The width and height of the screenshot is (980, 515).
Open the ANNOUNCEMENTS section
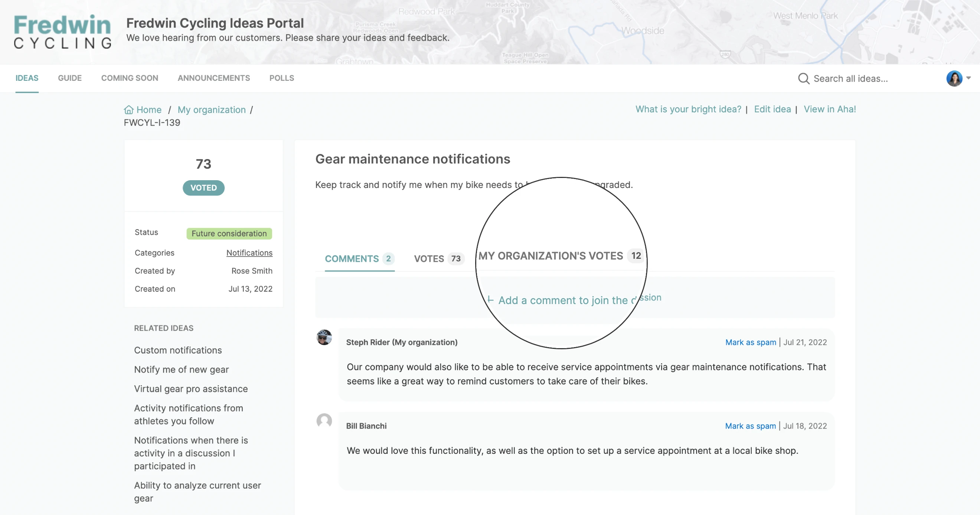pos(213,78)
